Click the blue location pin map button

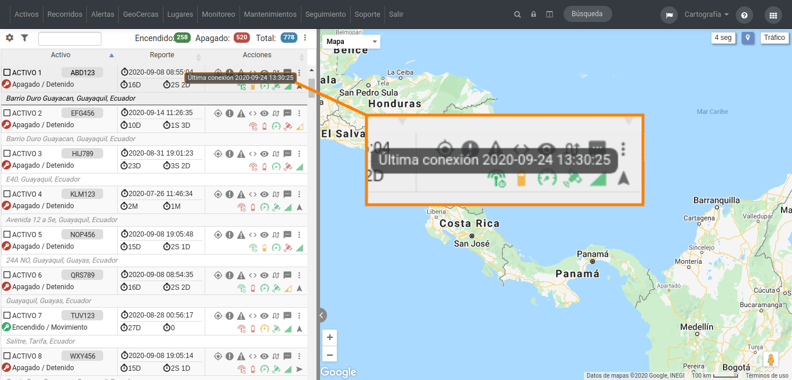coord(748,38)
